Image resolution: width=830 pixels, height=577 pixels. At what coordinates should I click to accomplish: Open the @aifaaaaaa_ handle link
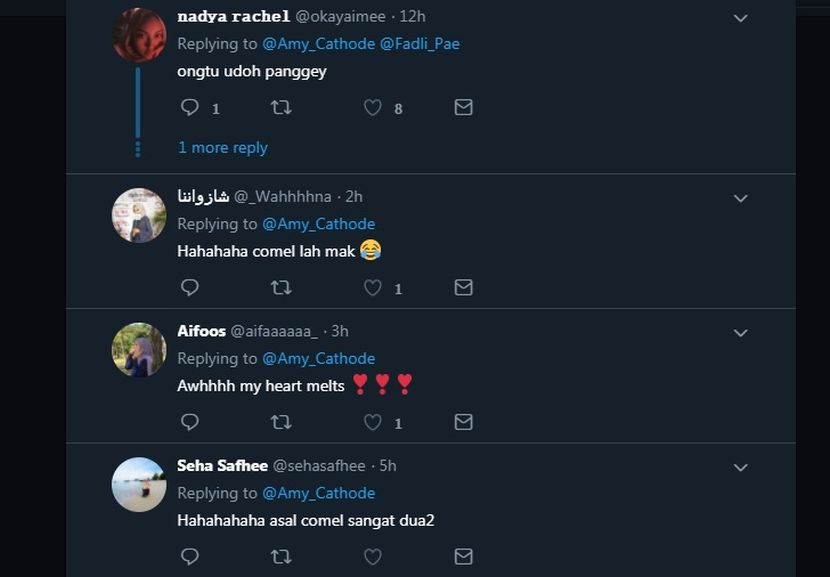tap(274, 331)
